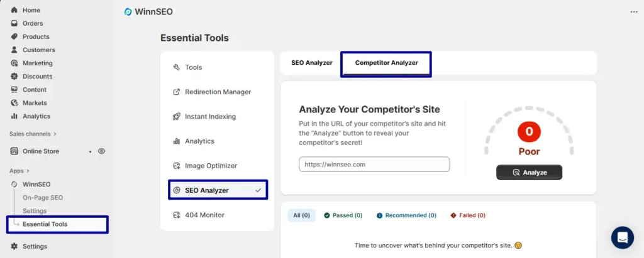Click the WinnSEO logo in header
Image resolution: width=644 pixels, height=258 pixels.
[x=128, y=12]
